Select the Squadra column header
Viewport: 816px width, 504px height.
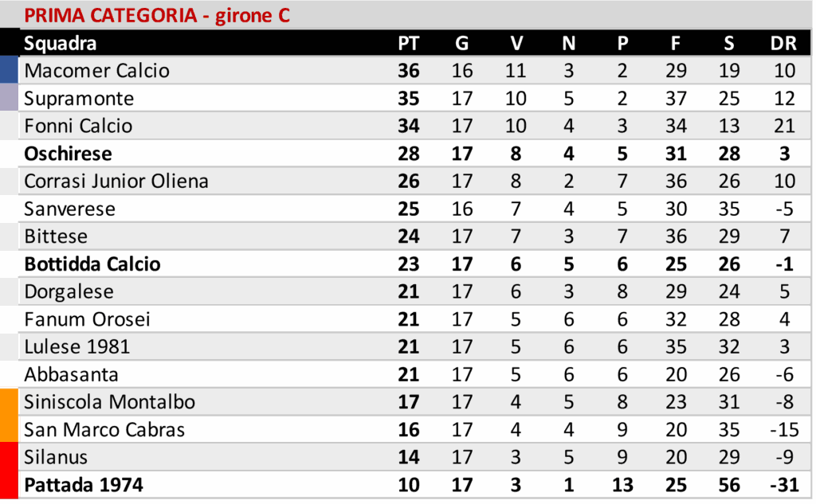point(60,43)
